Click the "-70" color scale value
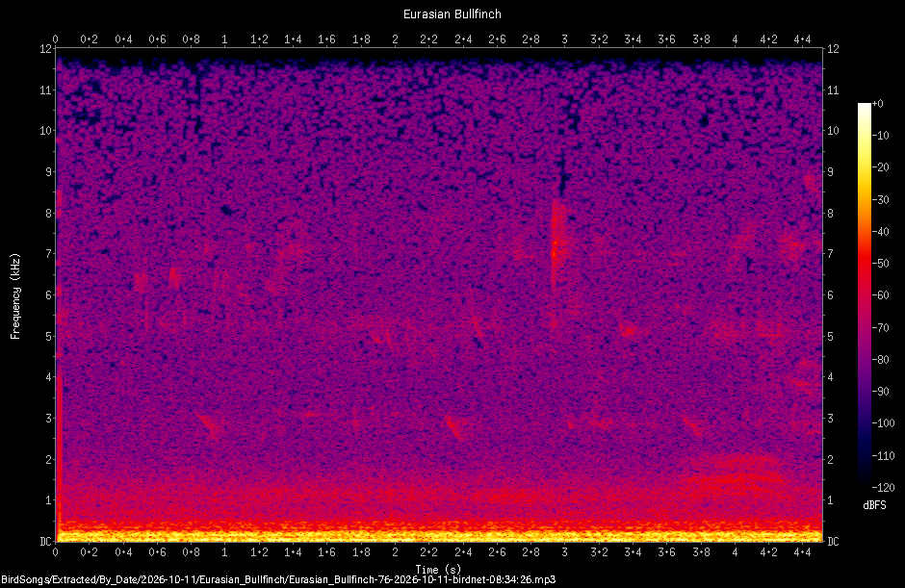Viewport: 905px width, 588px height. tap(880, 327)
